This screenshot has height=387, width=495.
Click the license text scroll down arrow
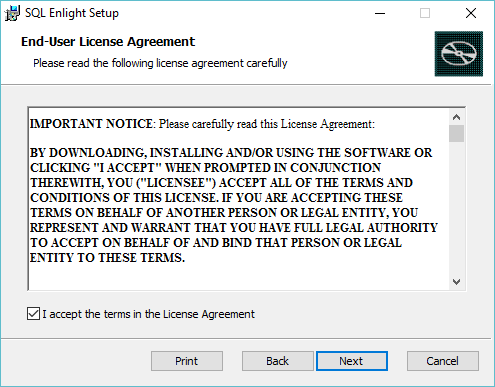pos(457,282)
